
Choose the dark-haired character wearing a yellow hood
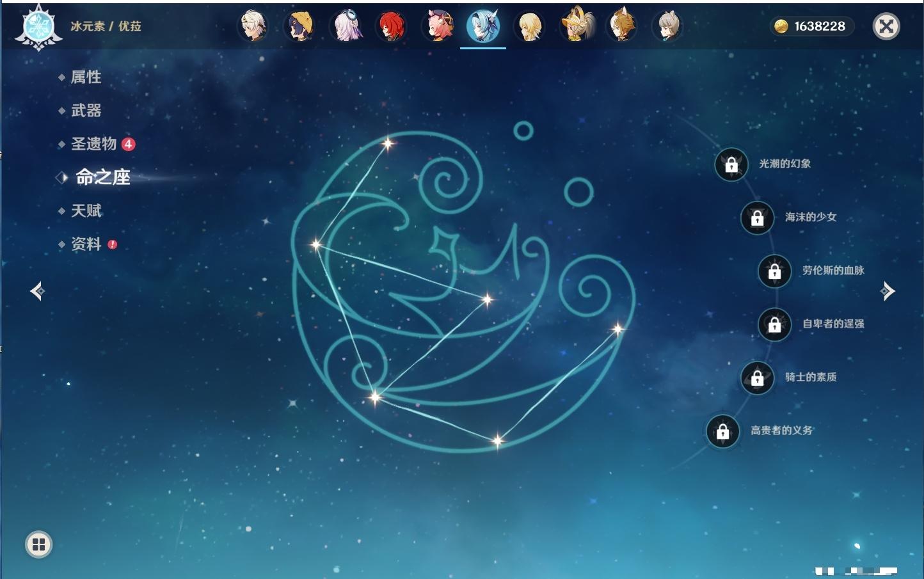coord(299,26)
